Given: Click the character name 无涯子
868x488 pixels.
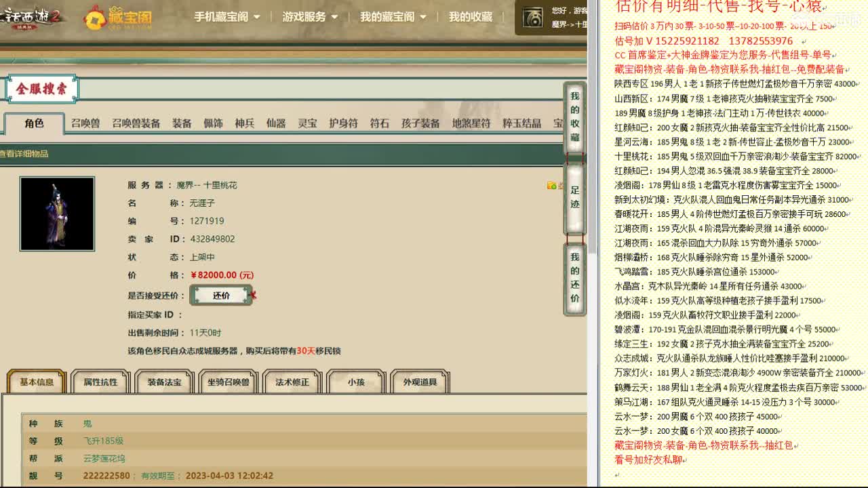Looking at the screenshot, I should point(202,203).
